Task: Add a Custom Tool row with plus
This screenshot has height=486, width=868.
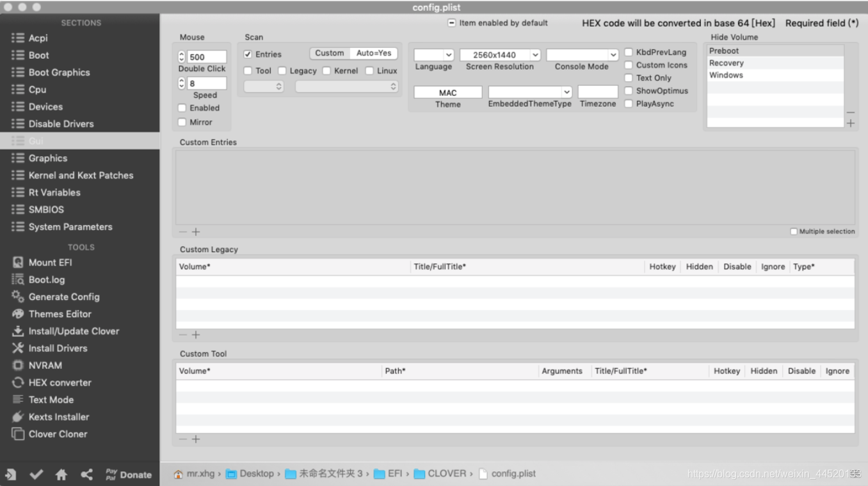Action: (196, 439)
